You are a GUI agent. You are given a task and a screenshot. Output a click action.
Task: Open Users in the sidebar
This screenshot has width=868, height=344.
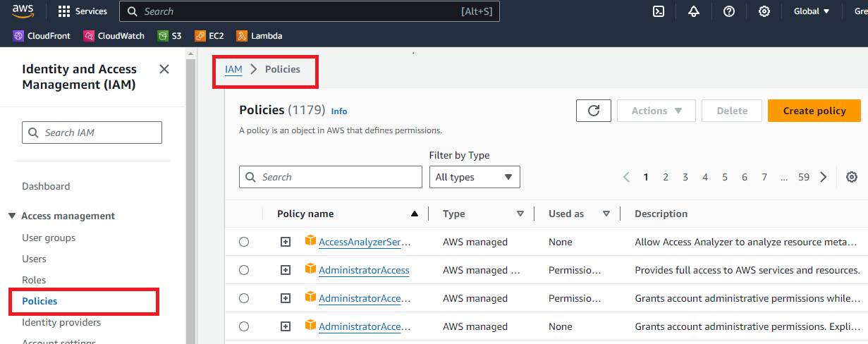tap(34, 259)
